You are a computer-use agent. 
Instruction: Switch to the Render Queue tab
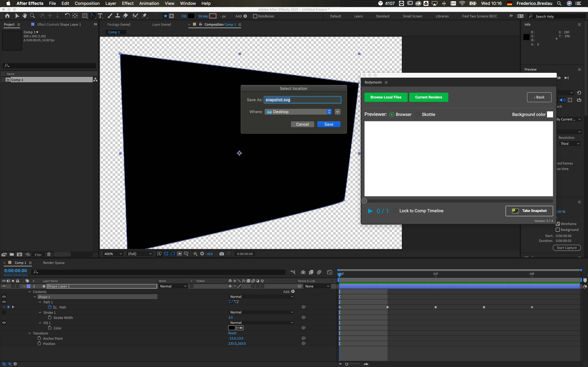pos(54,263)
